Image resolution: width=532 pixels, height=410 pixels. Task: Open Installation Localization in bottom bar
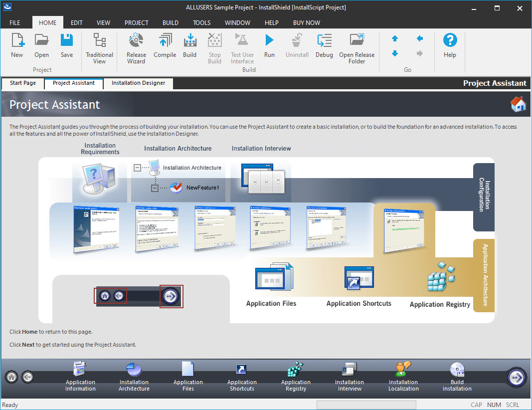coord(403,377)
